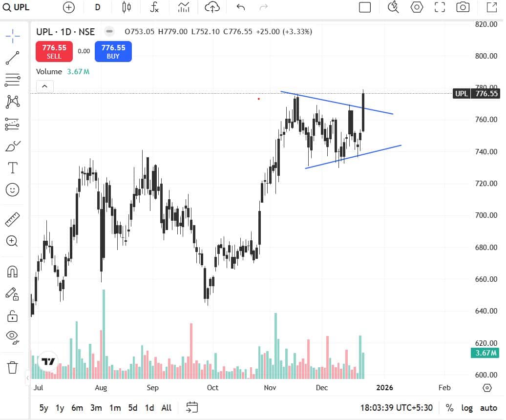Select the trend line tool
This screenshot has width=506, height=420.
(x=13, y=58)
